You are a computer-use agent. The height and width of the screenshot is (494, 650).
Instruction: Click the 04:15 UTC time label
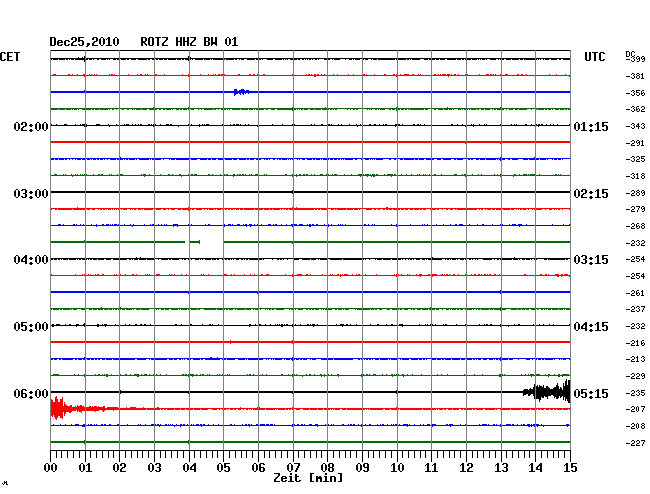(x=591, y=327)
